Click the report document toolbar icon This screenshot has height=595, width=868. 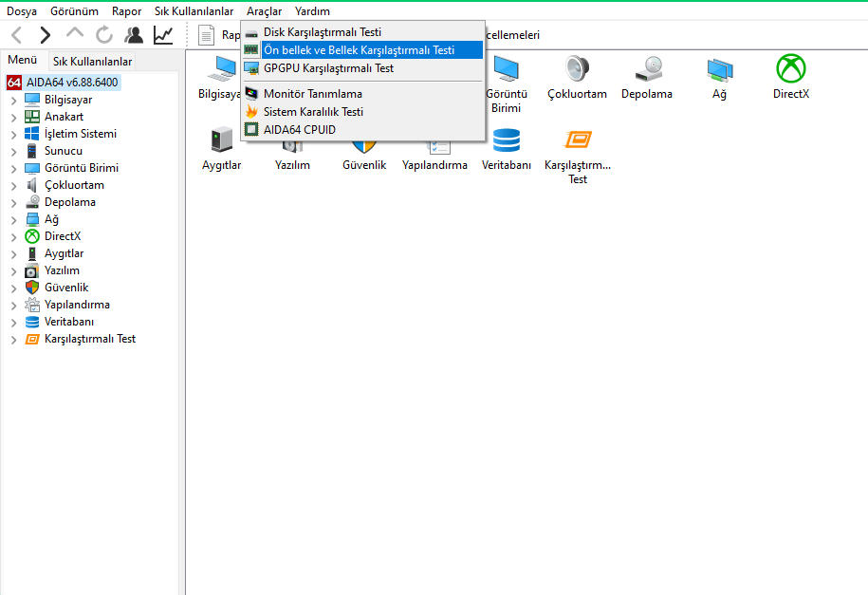coord(207,35)
